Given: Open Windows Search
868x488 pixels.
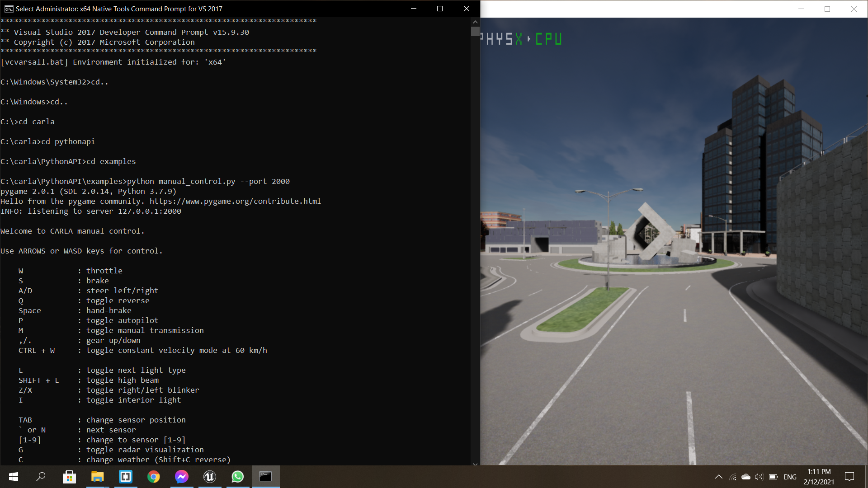Looking at the screenshot, I should (41, 477).
